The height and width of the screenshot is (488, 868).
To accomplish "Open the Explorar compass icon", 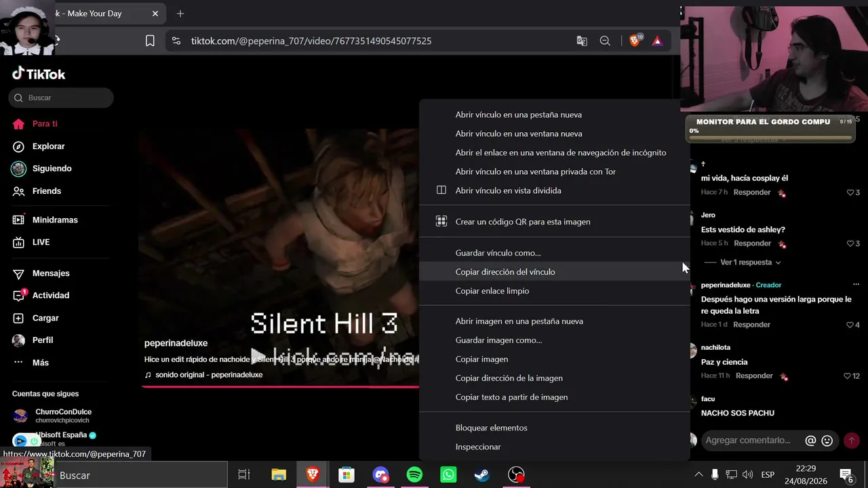I will 19,146.
